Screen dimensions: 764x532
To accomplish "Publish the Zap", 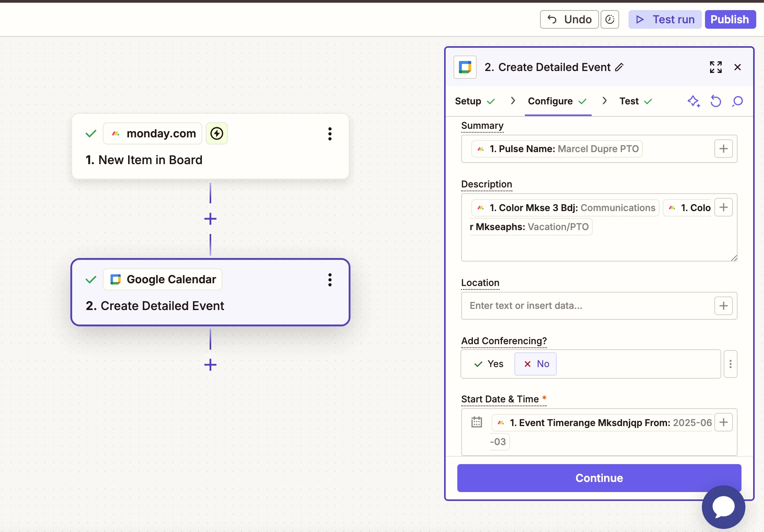I will [x=730, y=19].
